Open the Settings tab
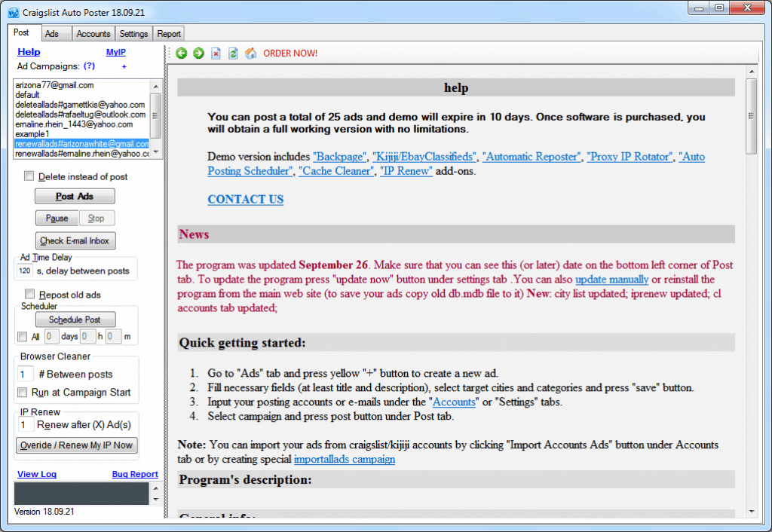Image resolution: width=772 pixels, height=532 pixels. 133,33
